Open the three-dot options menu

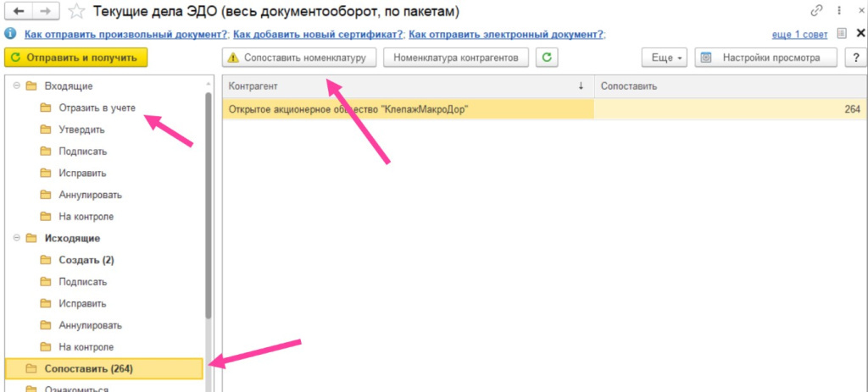838,11
